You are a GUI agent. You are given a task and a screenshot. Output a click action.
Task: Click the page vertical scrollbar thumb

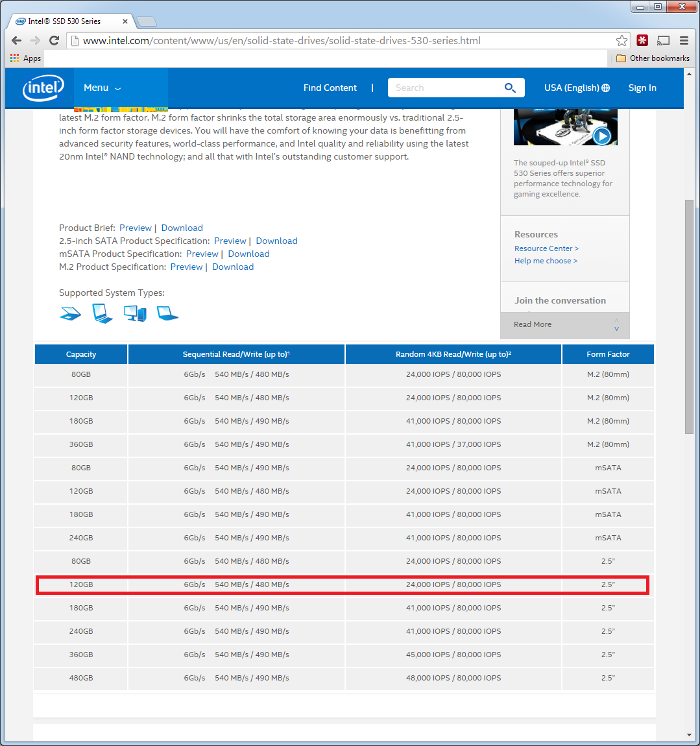(689, 317)
